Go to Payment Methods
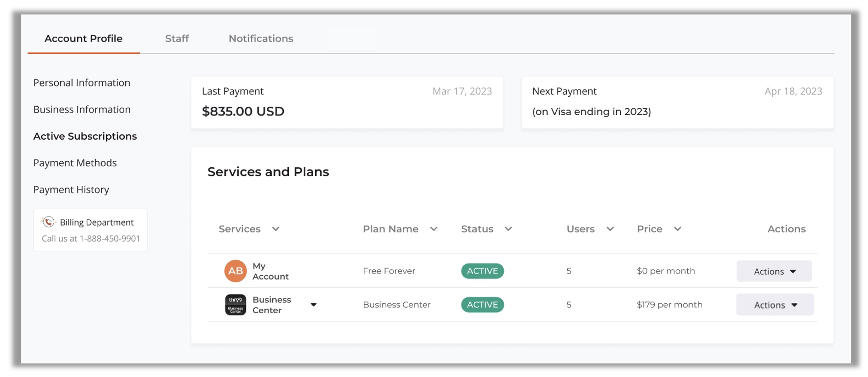The height and width of the screenshot is (377, 868). click(75, 163)
